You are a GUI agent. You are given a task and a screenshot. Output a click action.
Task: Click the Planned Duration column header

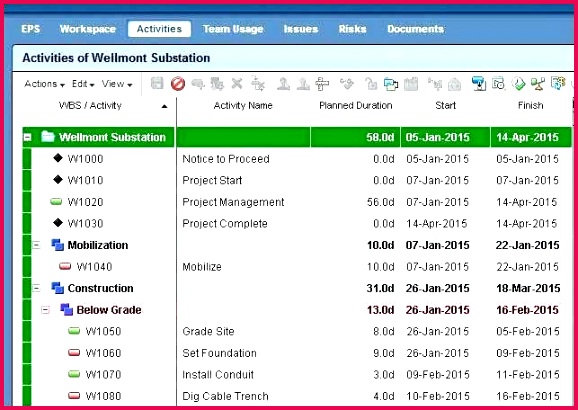356,105
